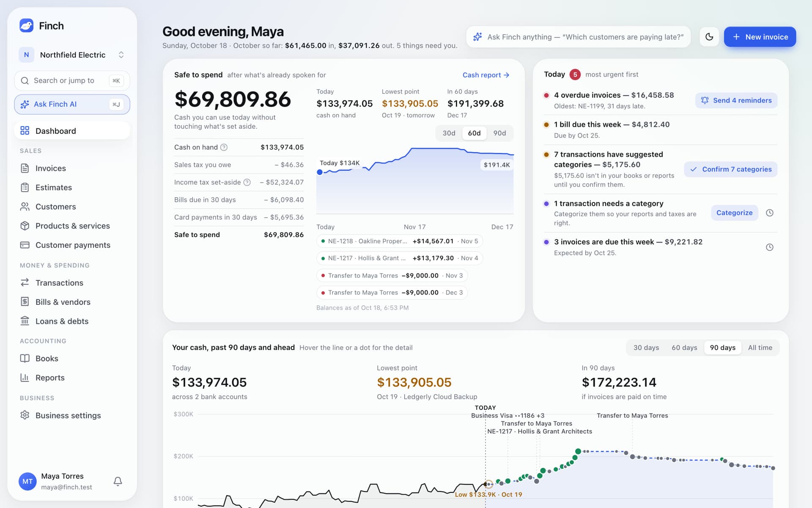Click the Categorize button
The height and width of the screenshot is (508, 812).
(x=734, y=213)
